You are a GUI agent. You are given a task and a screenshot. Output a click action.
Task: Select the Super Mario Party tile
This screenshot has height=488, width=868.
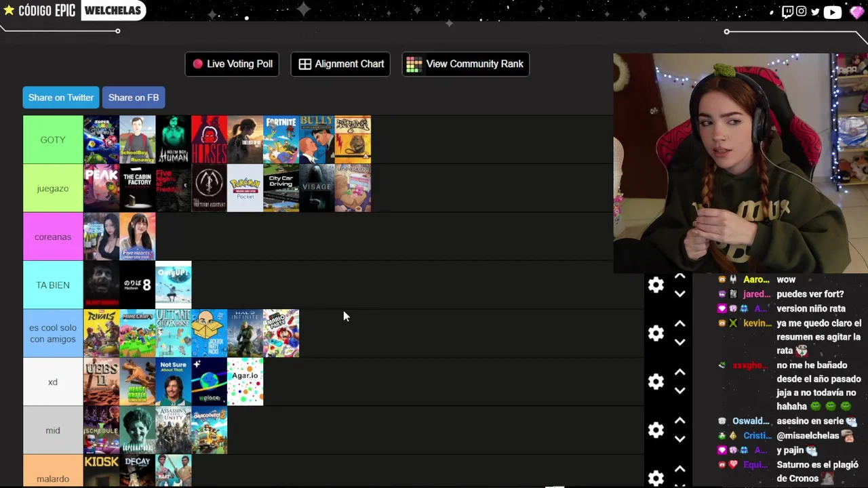pos(281,333)
